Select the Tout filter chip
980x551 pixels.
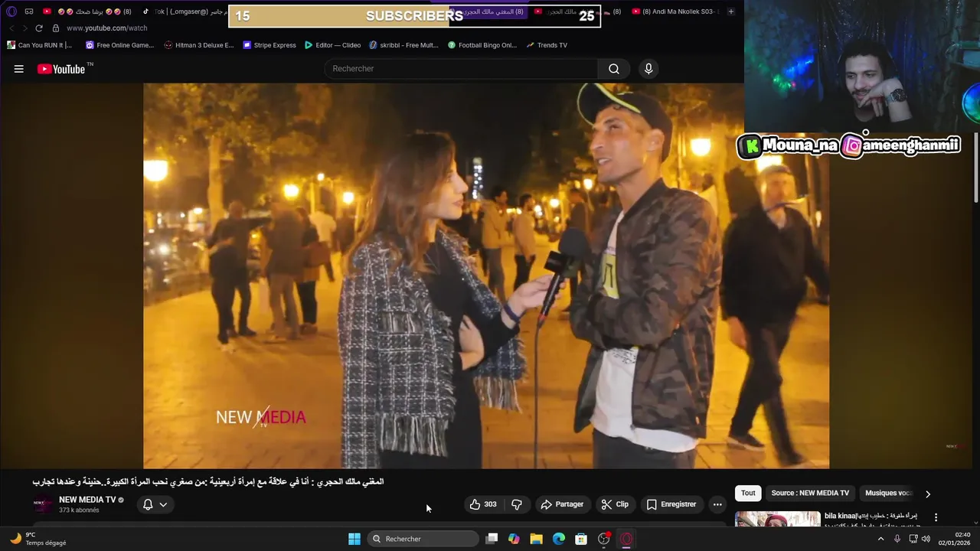point(748,494)
